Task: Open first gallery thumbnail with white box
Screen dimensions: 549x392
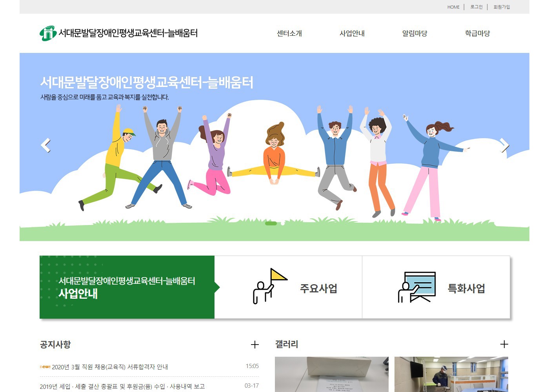Action: click(x=331, y=374)
